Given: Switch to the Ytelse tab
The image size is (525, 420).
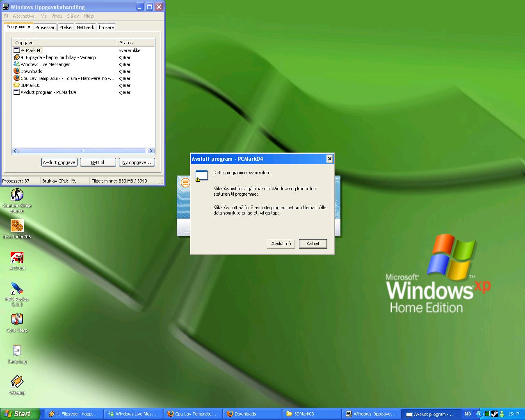Looking at the screenshot, I should pyautogui.click(x=65, y=27).
